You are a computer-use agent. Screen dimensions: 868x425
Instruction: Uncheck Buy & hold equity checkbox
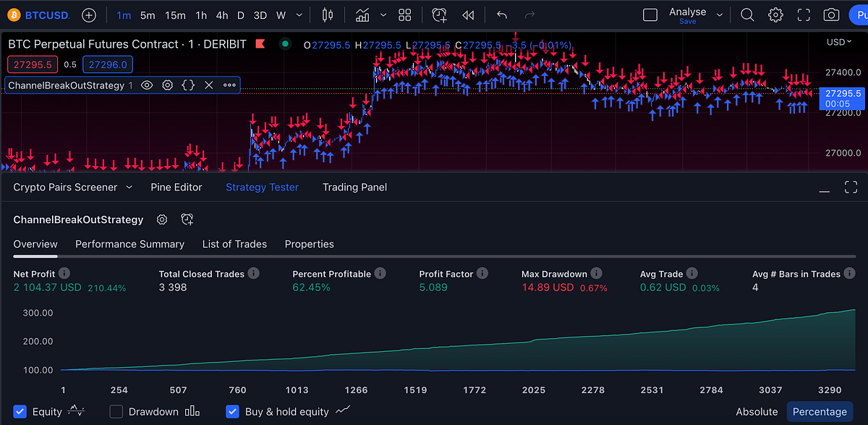tap(233, 411)
